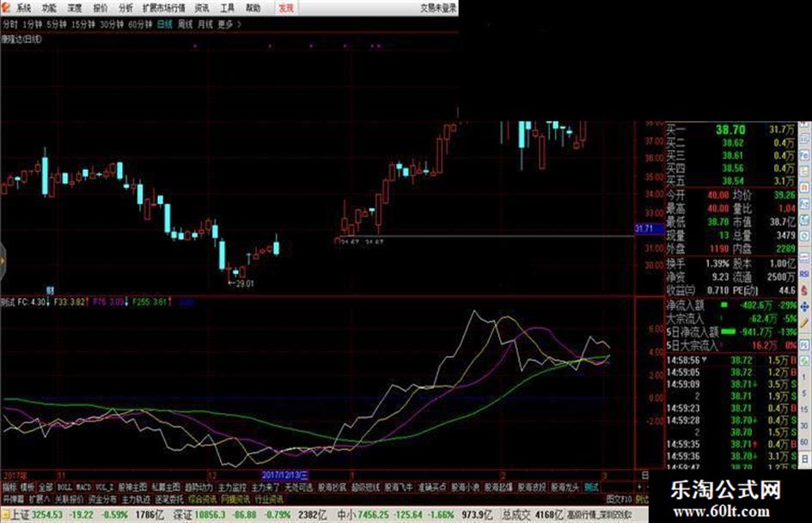Click the 关联报价 button
Viewport: 812px width, 523px height.
click(x=70, y=499)
